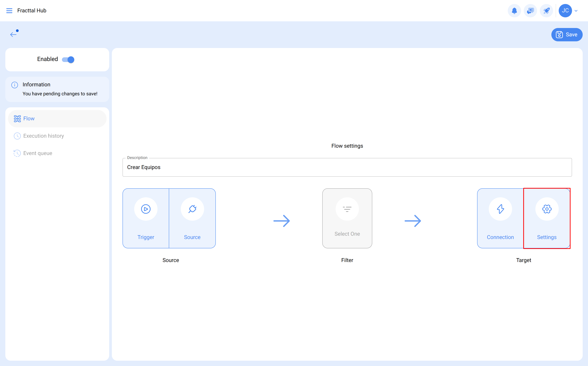Click the rocket launcher icon
The image size is (588, 366).
pos(546,10)
